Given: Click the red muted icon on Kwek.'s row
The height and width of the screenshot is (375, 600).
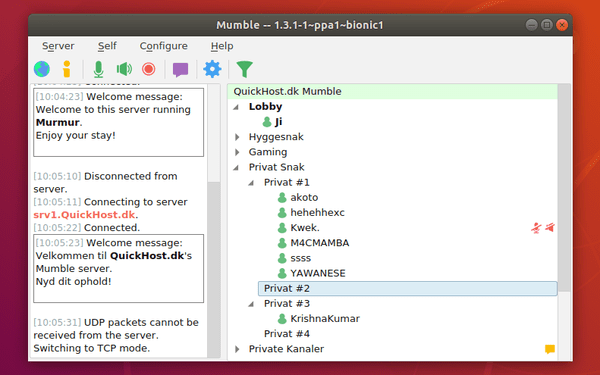Looking at the screenshot, I should pyautogui.click(x=536, y=228).
